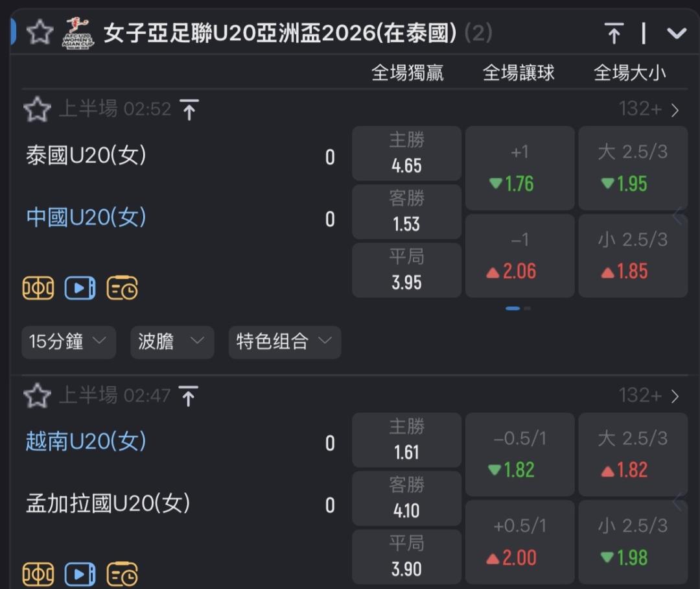Viewport: 700px width, 589px height.
Task: Open pitch view icon for Vietnam match
Action: [x=38, y=574]
